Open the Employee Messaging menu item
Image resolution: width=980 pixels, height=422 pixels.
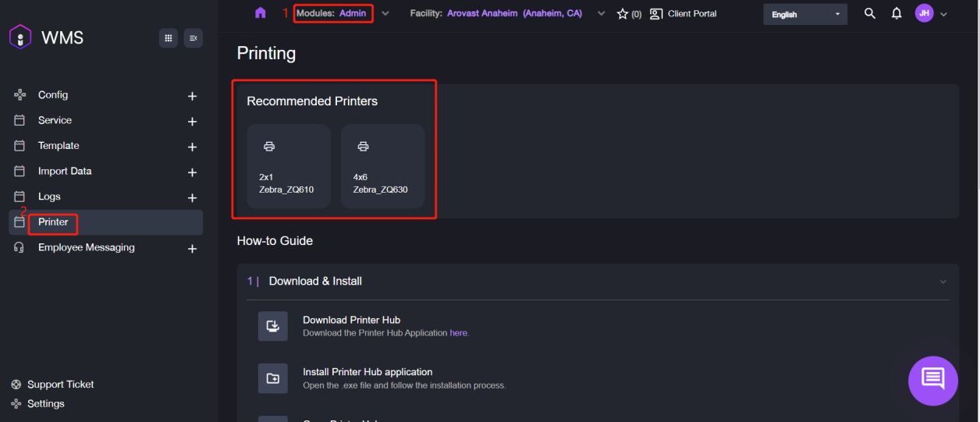point(86,248)
